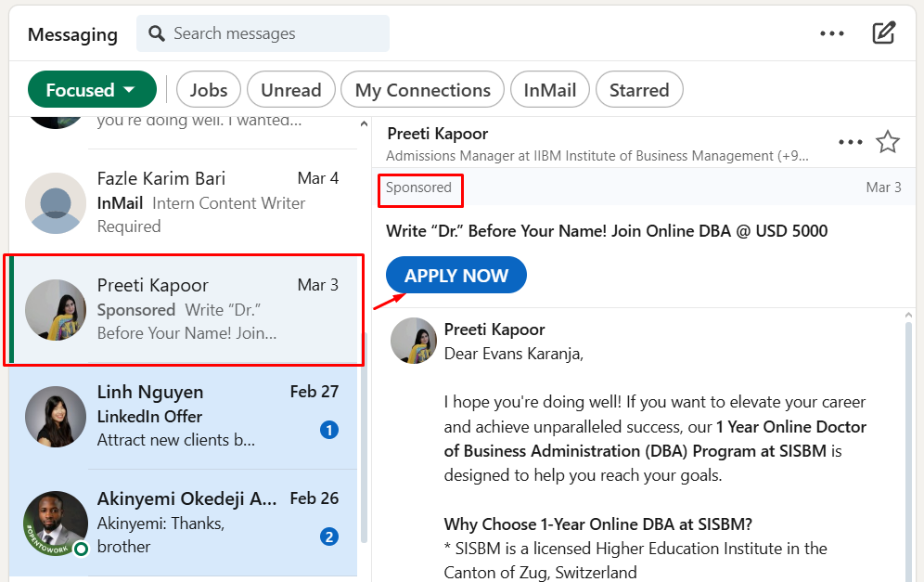
Task: Open Linh Nguyen's profile photo
Action: click(56, 416)
